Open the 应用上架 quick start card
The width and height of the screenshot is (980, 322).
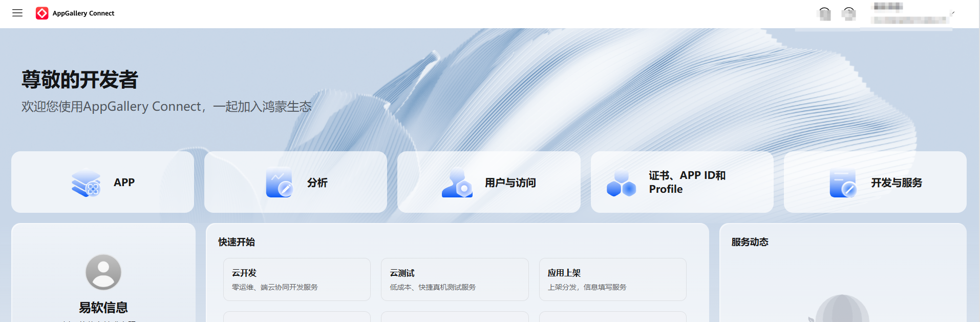pos(613,279)
